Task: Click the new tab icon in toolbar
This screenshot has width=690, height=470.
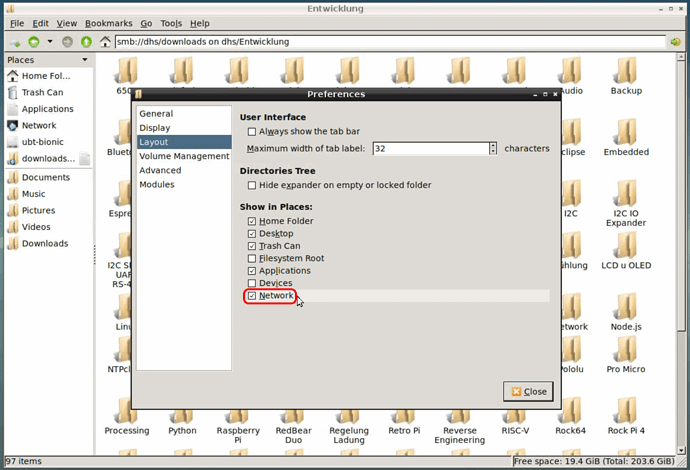Action: tap(15, 43)
